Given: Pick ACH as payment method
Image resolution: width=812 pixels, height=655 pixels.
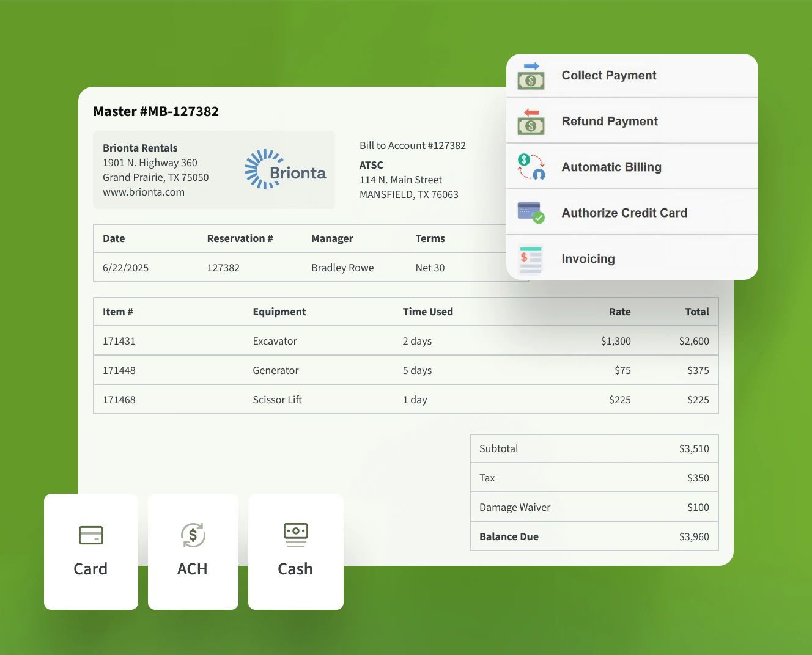Looking at the screenshot, I should [x=193, y=552].
